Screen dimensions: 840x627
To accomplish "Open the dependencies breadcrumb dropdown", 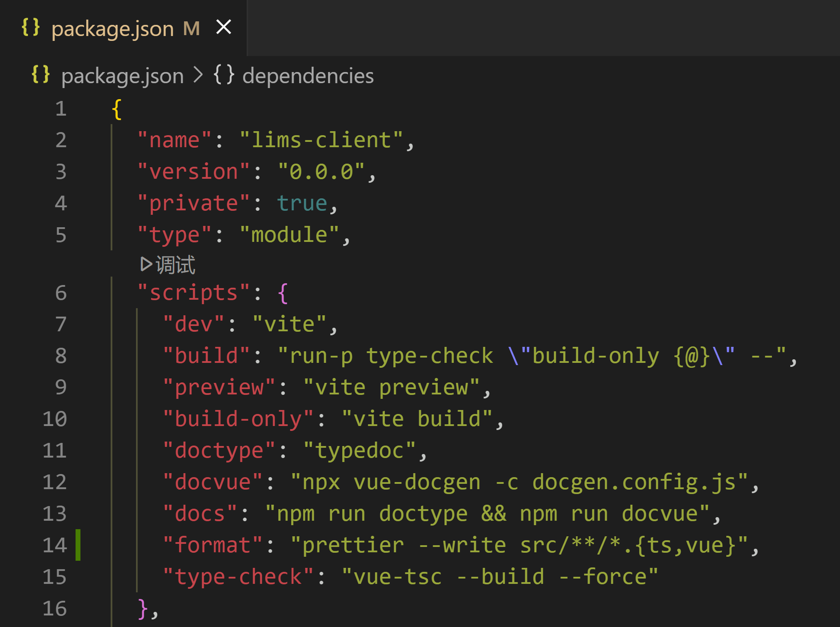I will pyautogui.click(x=308, y=76).
